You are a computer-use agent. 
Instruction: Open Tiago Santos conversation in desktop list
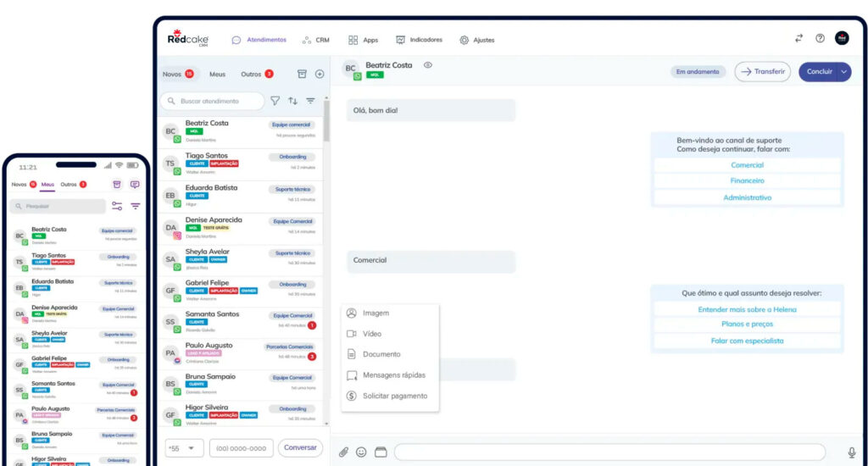240,164
